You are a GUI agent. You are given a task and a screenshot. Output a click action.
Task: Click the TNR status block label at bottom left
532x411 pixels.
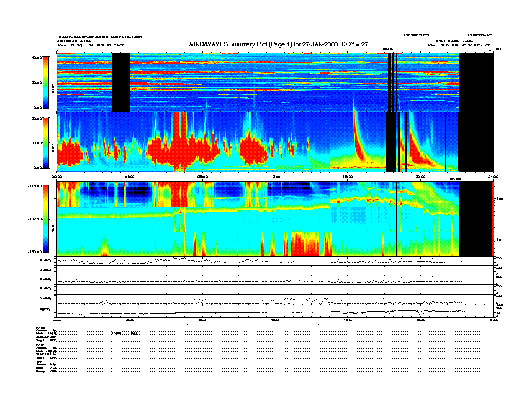tap(39, 361)
